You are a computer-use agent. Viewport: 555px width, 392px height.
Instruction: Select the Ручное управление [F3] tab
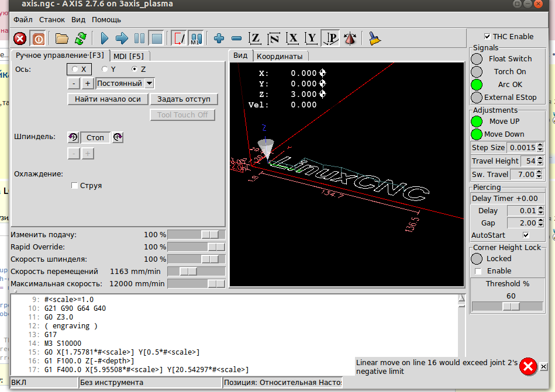(x=60, y=55)
